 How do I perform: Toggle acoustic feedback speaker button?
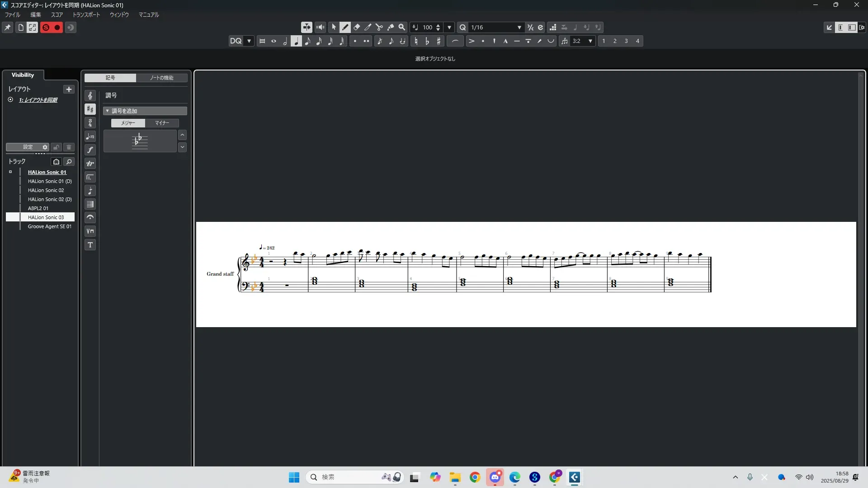320,28
